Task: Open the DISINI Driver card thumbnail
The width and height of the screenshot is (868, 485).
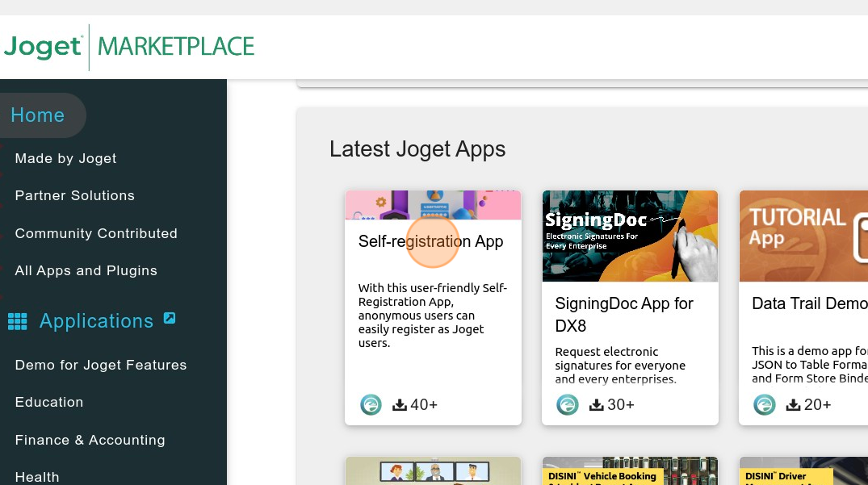Action: click(x=803, y=471)
